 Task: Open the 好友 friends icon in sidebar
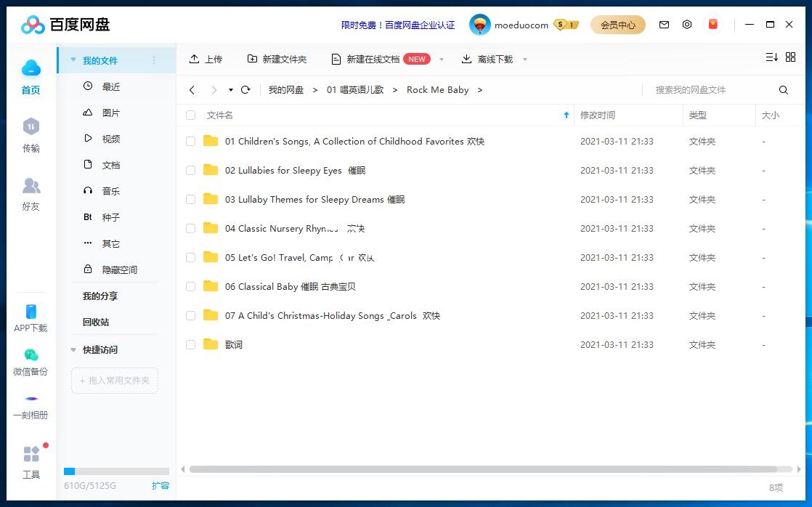(31, 187)
